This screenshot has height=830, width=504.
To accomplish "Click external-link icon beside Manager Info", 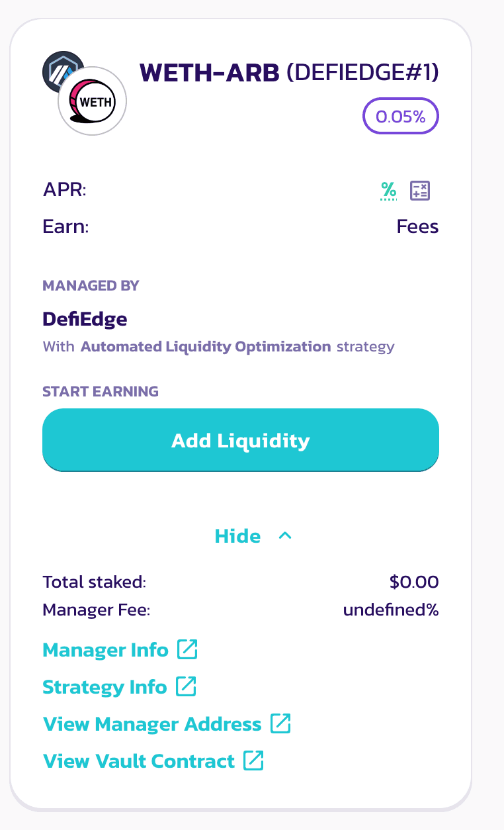I will point(187,650).
